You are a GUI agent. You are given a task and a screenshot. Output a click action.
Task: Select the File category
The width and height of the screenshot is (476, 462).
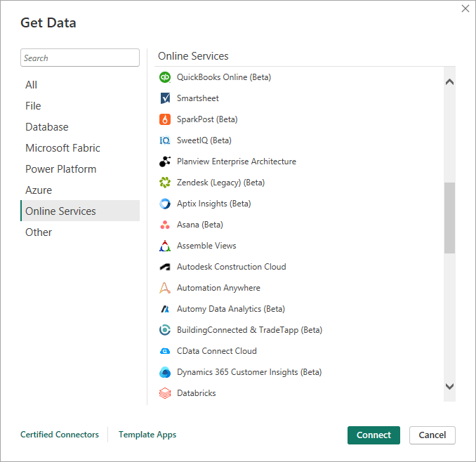[80, 105]
